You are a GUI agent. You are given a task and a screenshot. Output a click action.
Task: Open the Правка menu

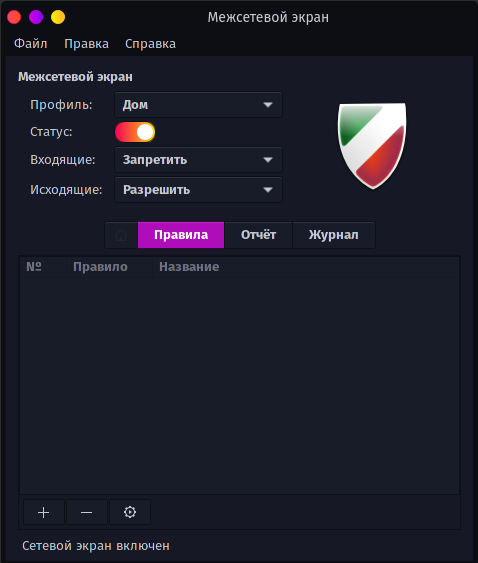pyautogui.click(x=86, y=44)
